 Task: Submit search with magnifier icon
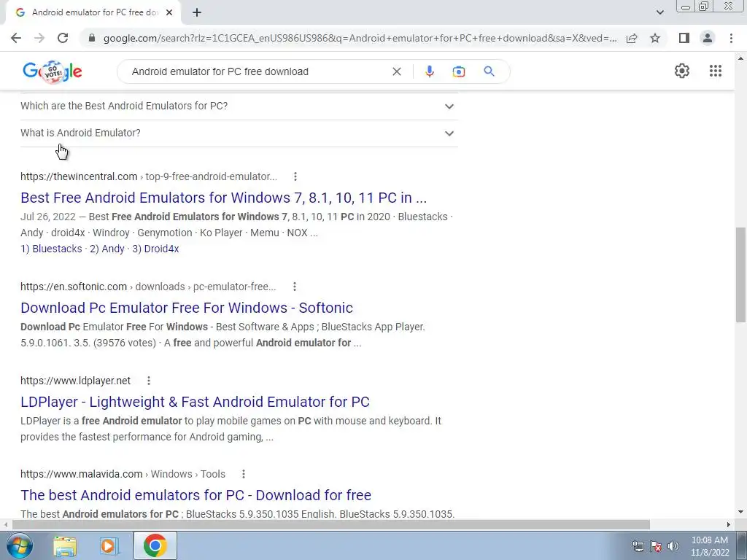coord(489,71)
